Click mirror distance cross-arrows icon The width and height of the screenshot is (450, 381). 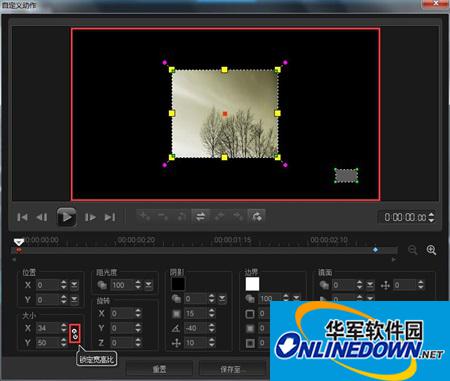pyautogui.click(x=385, y=285)
